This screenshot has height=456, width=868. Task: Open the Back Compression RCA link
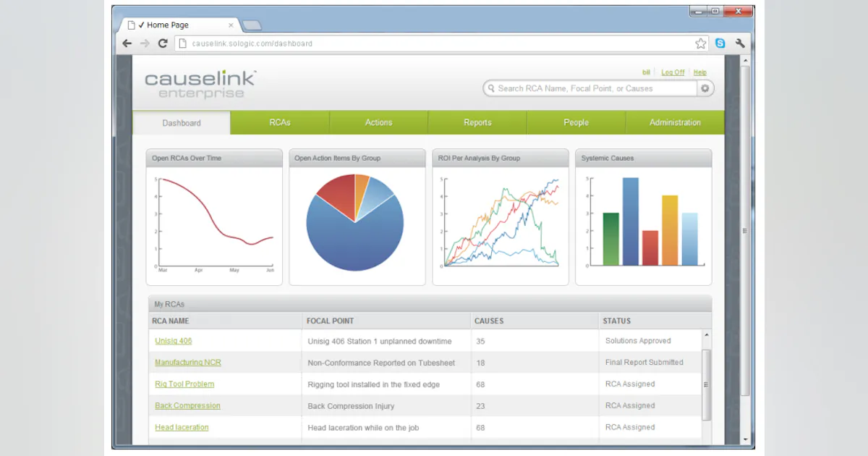coord(187,406)
